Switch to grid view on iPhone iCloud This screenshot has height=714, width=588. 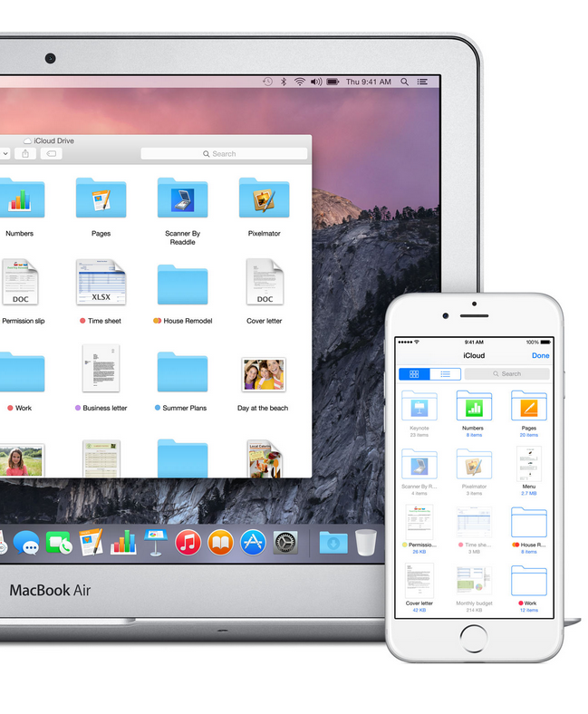tap(414, 374)
